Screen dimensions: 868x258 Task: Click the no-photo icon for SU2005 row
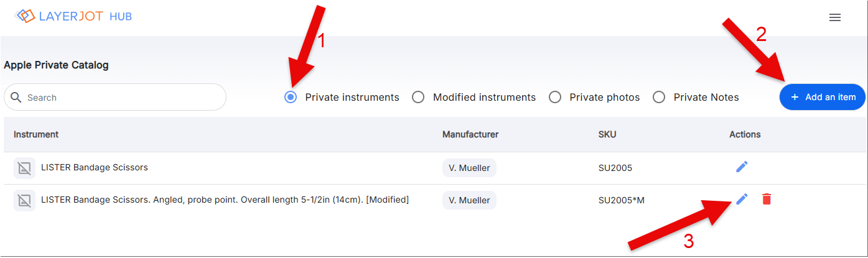coord(24,168)
